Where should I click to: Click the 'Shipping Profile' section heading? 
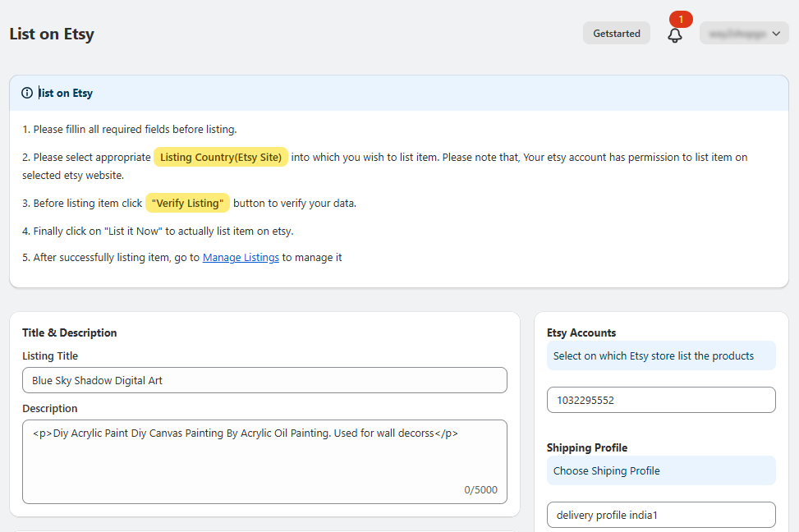click(587, 447)
